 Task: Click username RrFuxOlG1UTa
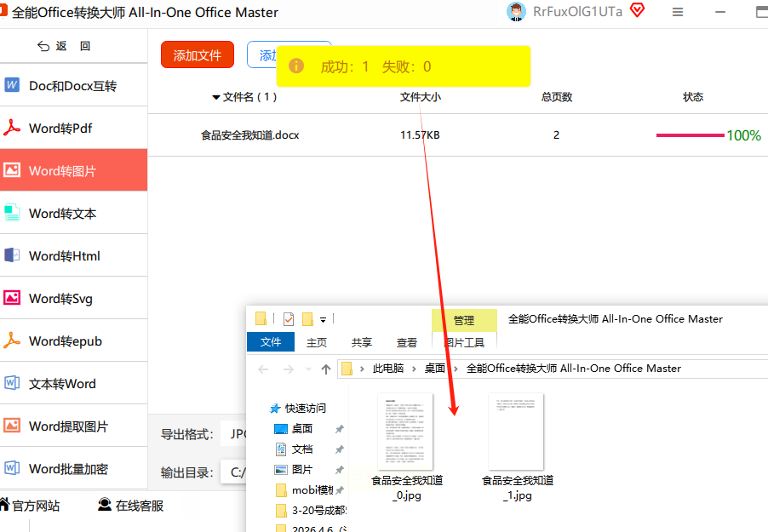click(x=577, y=11)
